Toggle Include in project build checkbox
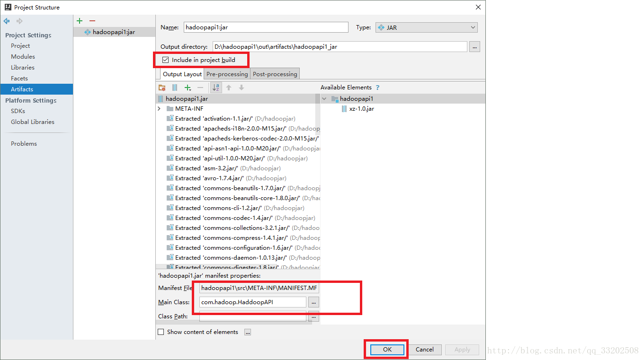 (x=165, y=60)
